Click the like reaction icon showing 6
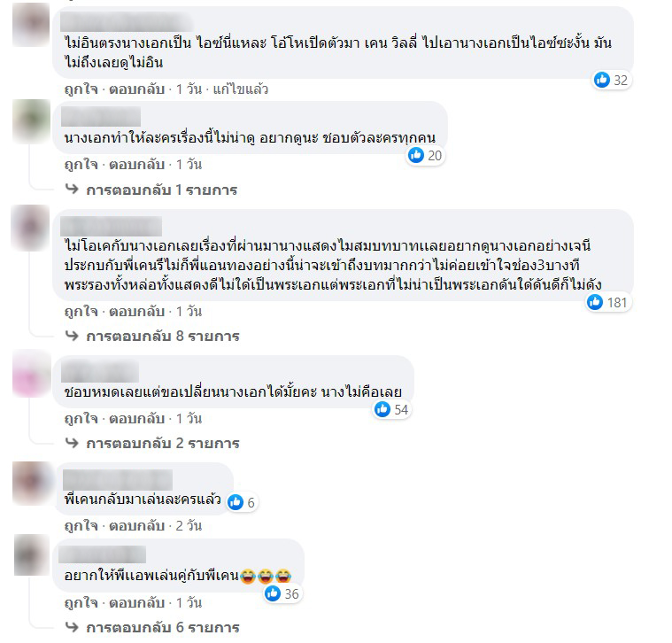The height and width of the screenshot is (643, 672). pos(236,502)
